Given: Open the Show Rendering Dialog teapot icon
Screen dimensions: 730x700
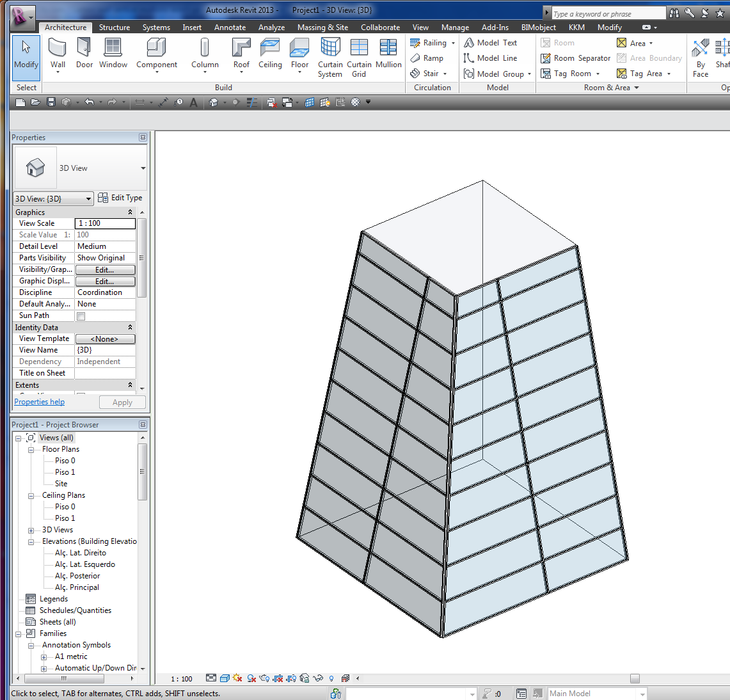Looking at the screenshot, I should click(x=263, y=678).
